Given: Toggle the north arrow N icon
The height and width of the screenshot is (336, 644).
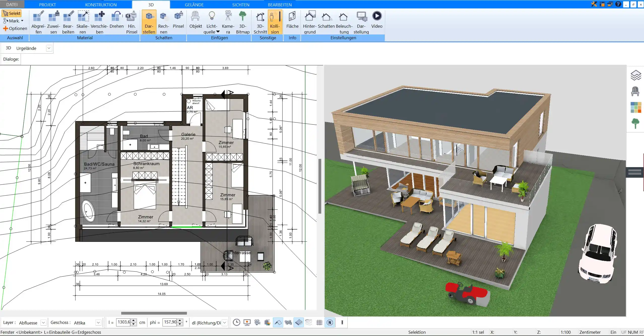Looking at the screenshot, I should tap(330, 322).
